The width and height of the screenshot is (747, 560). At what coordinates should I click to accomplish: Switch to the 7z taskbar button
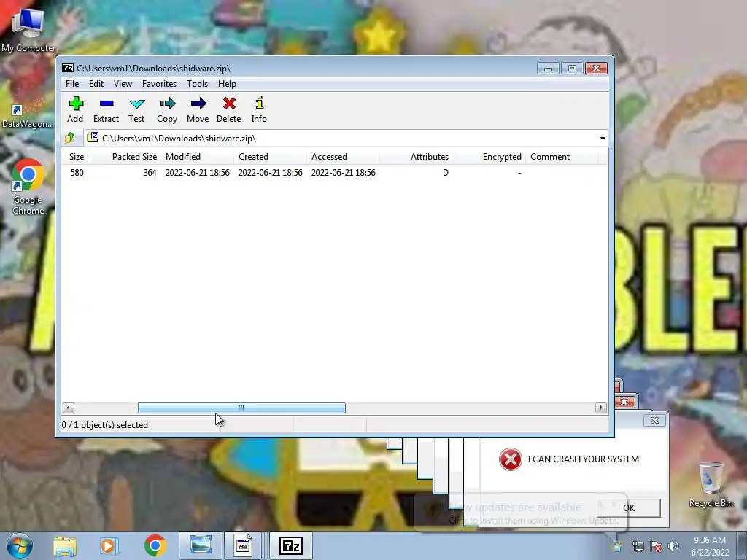point(291,545)
